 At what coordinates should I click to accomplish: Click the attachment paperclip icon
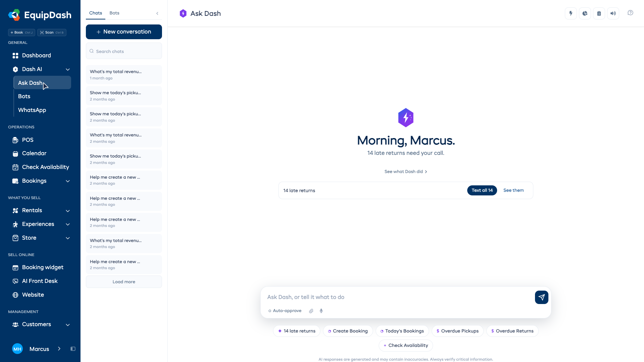coord(311,311)
